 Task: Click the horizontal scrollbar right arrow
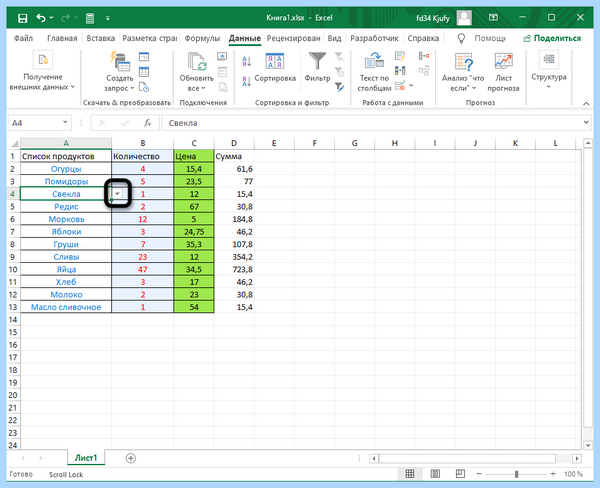(577, 458)
